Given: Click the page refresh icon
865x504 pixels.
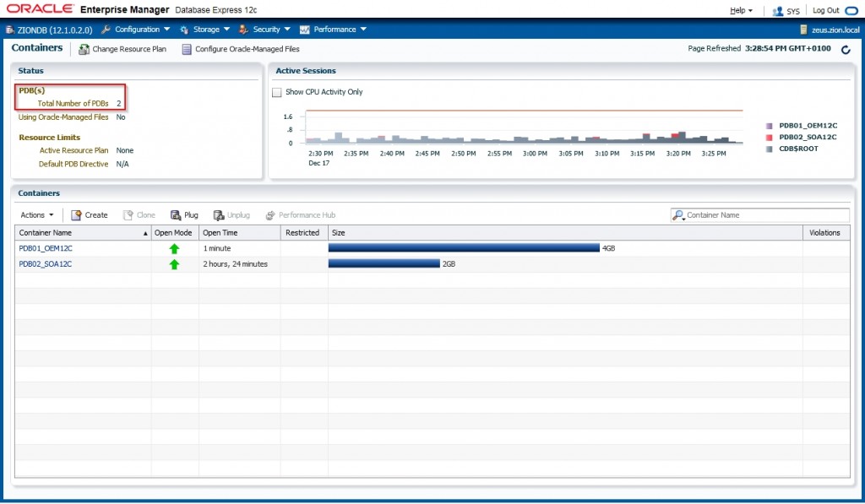Looking at the screenshot, I should point(844,48).
